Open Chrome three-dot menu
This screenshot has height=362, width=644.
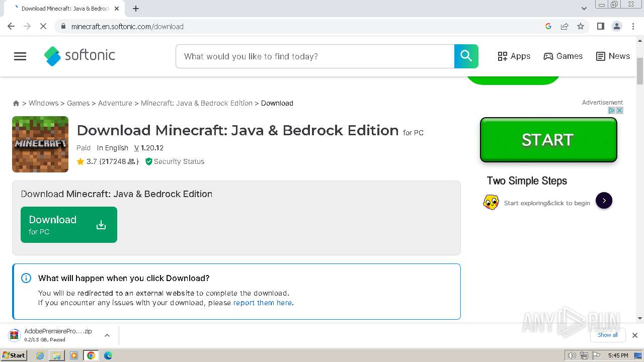pos(633,26)
